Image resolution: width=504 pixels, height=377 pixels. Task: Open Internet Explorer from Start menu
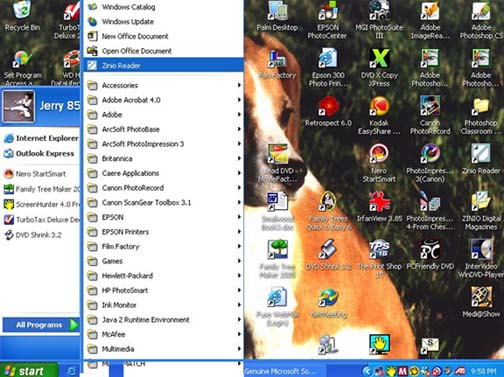pos(41,138)
